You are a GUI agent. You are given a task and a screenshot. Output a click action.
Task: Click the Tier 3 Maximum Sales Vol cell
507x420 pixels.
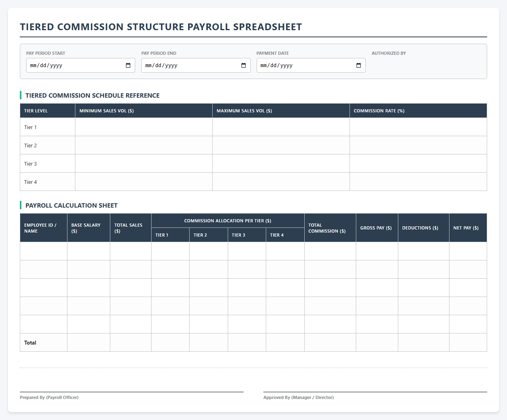tap(281, 164)
